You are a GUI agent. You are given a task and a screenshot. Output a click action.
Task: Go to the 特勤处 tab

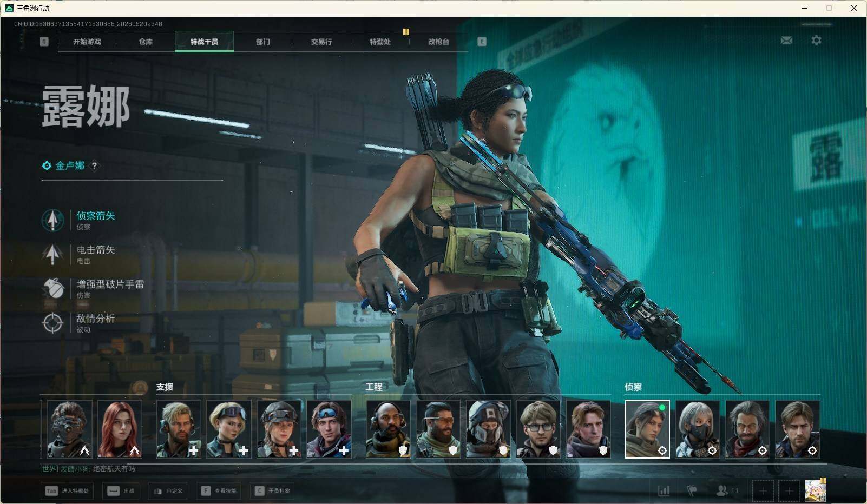click(x=380, y=42)
